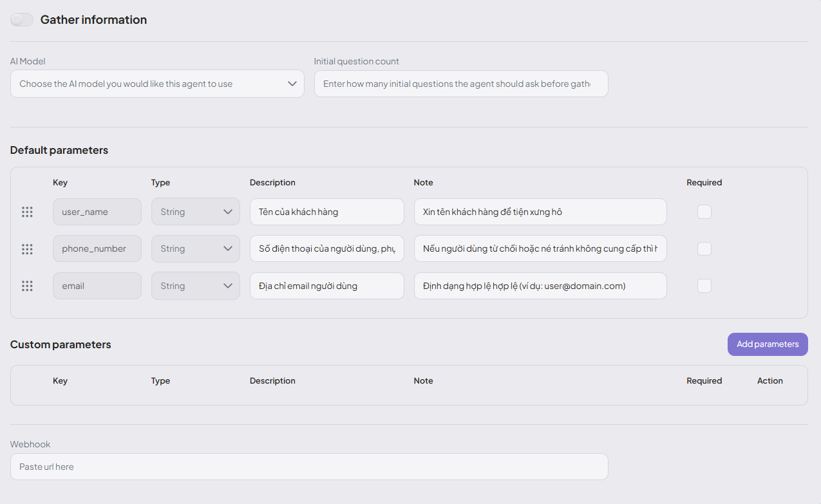821x504 pixels.
Task: Open the AI Model dropdown
Action: point(157,84)
